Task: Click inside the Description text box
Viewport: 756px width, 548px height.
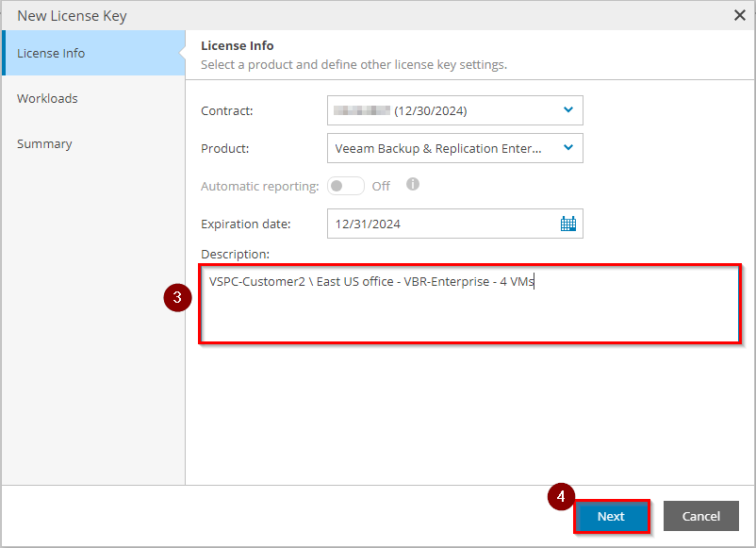Action: [469, 305]
